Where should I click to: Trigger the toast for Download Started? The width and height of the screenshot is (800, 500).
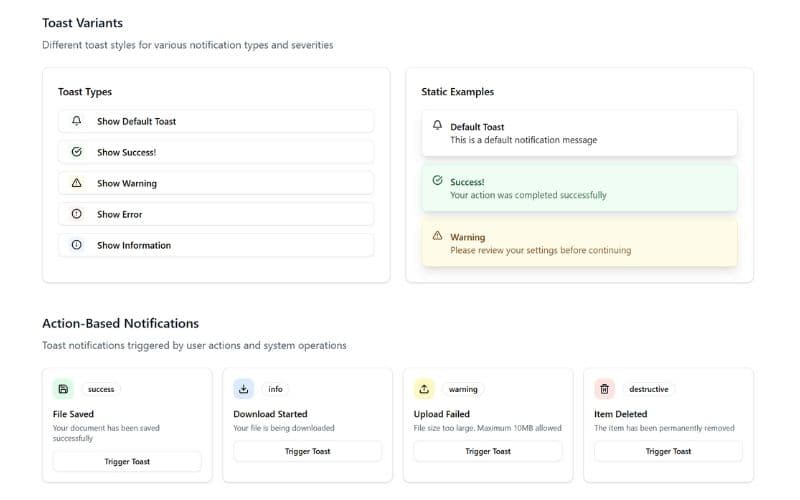307,451
